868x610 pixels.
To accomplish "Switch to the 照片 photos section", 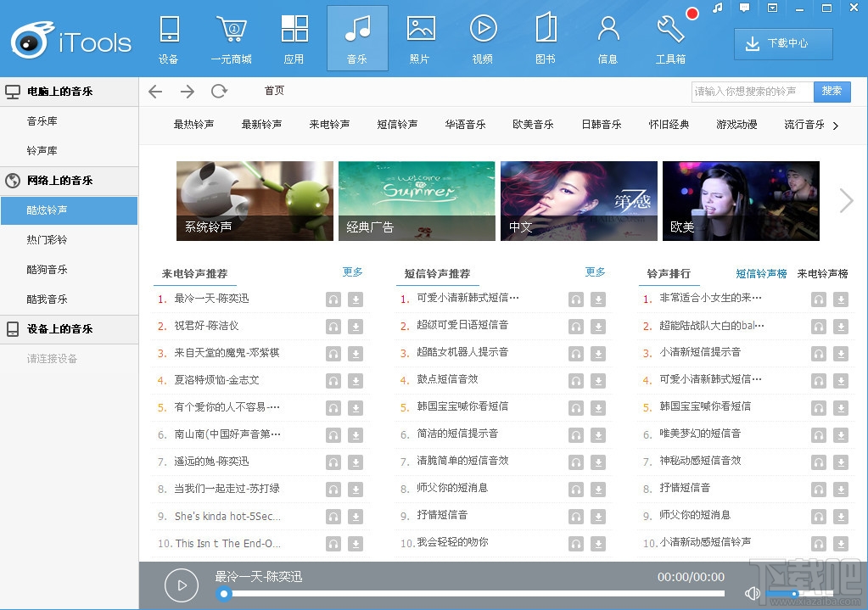I will point(420,37).
